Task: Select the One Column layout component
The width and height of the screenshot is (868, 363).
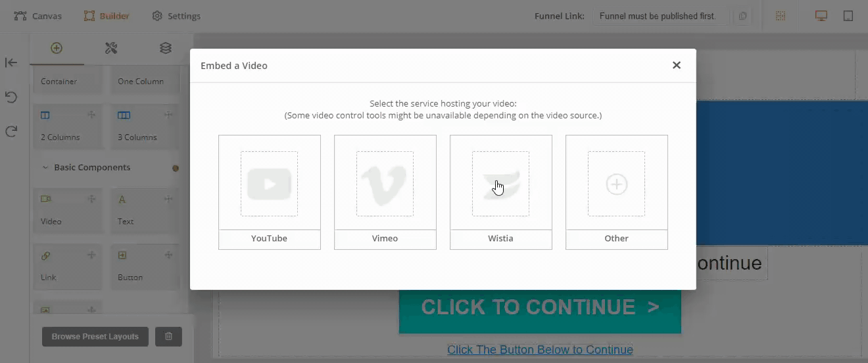Action: point(145,79)
